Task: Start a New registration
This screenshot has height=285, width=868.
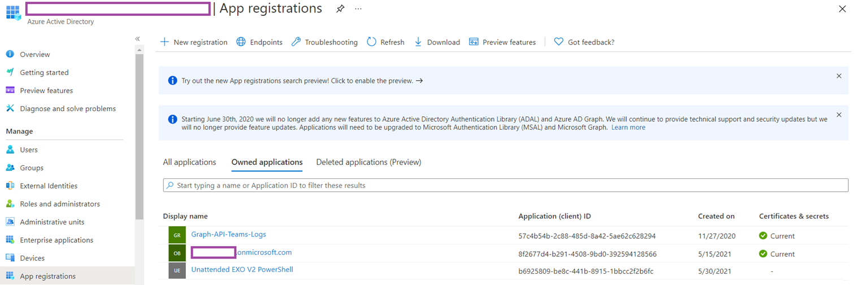Action: point(194,42)
